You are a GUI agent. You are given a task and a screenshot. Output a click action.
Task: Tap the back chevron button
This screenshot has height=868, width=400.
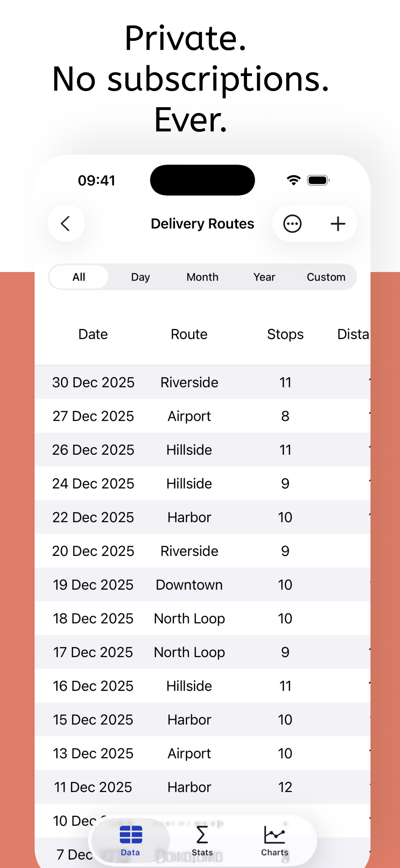(66, 223)
